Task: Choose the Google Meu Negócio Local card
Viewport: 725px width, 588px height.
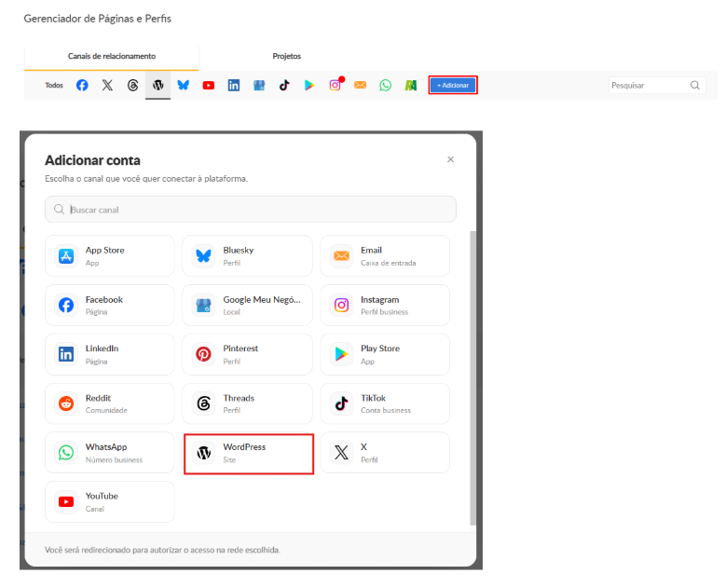Action: (247, 305)
